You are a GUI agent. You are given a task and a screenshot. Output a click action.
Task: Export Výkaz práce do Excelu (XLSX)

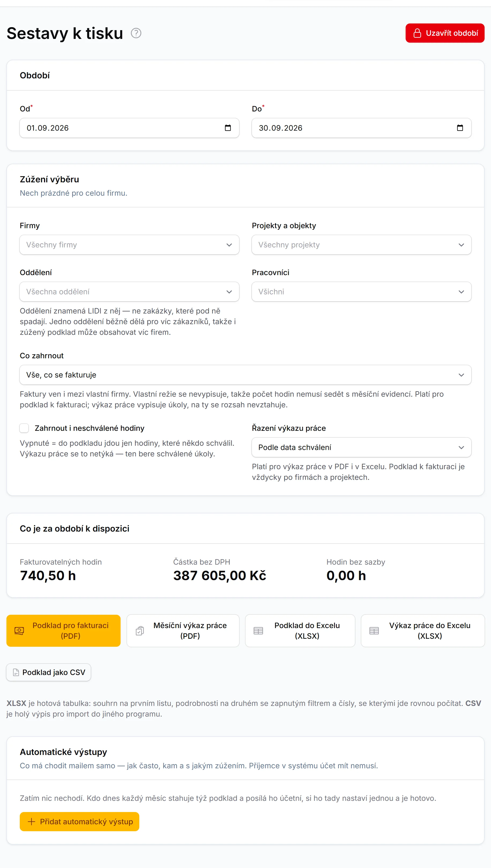(423, 630)
